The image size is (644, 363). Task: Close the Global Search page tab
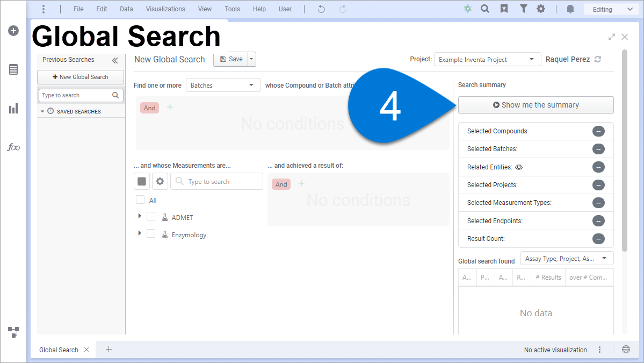tap(86, 350)
